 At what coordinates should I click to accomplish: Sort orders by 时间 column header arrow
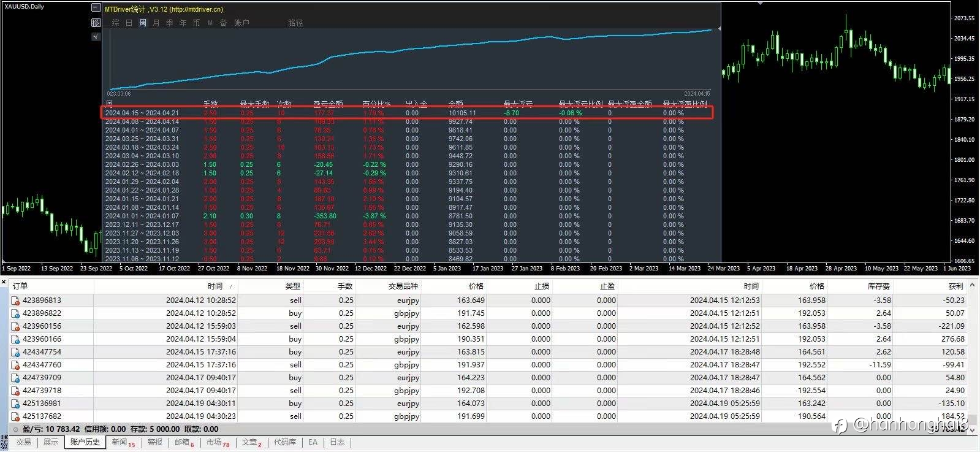pyautogui.click(x=230, y=286)
